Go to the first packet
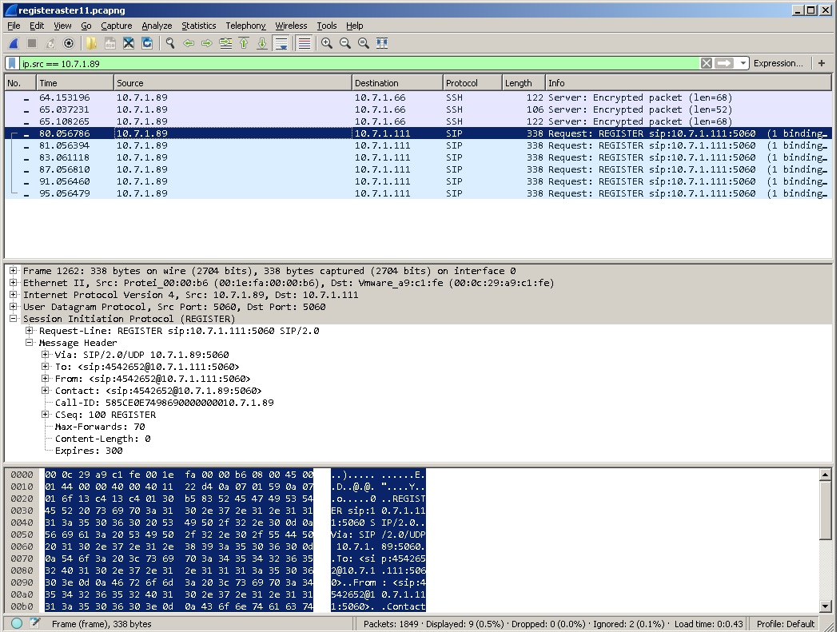Image resolution: width=840 pixels, height=632 pixels. [244, 43]
